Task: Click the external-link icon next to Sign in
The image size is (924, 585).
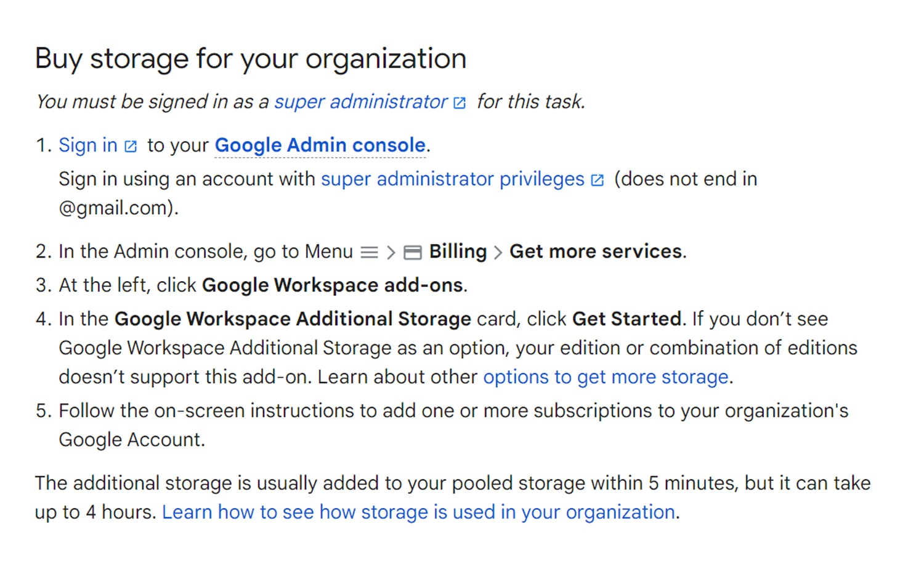Action: point(130,145)
